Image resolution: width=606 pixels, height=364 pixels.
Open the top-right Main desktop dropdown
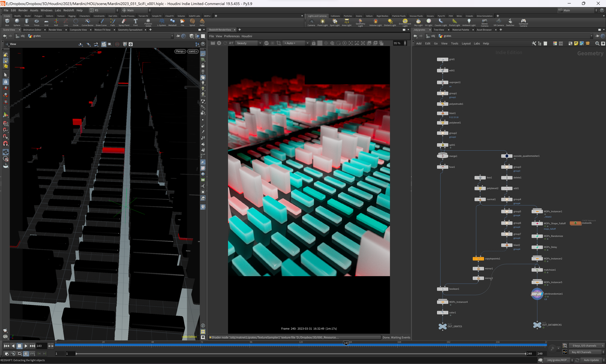click(578, 10)
